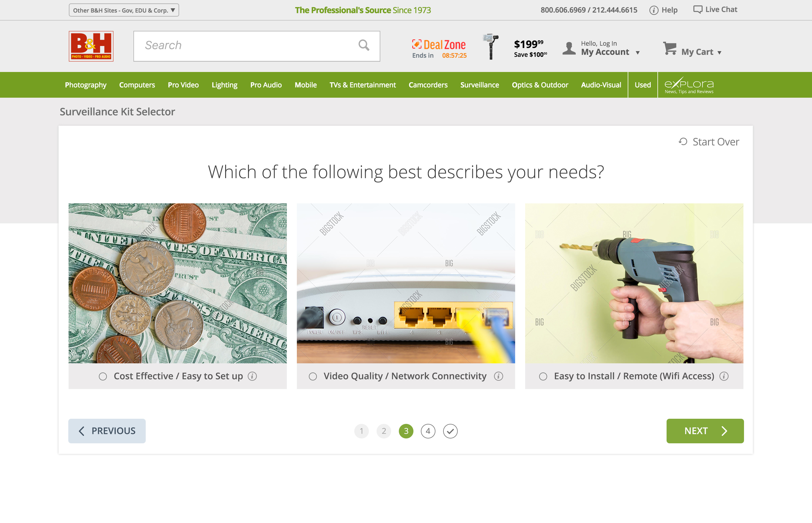Click info icon beside Easy to Install option

pyautogui.click(x=724, y=376)
